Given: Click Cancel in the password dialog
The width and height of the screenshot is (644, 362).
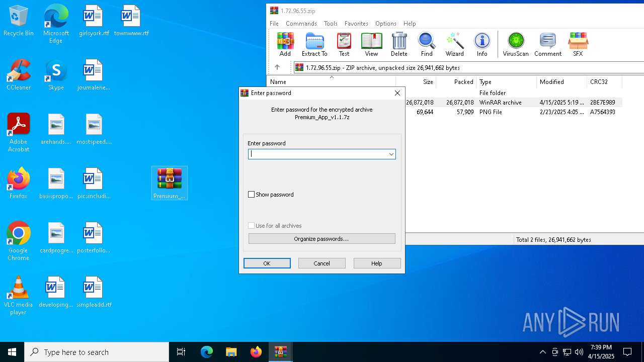Looking at the screenshot, I should [322, 263].
